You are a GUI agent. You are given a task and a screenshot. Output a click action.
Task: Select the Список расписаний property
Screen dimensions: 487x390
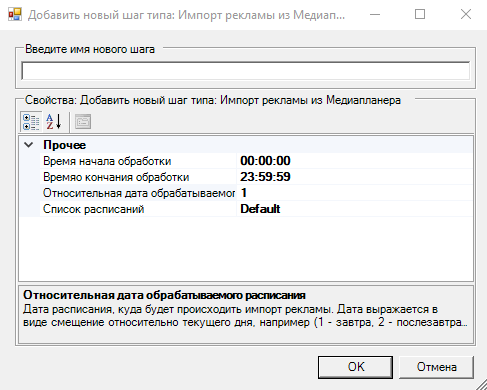click(138, 209)
